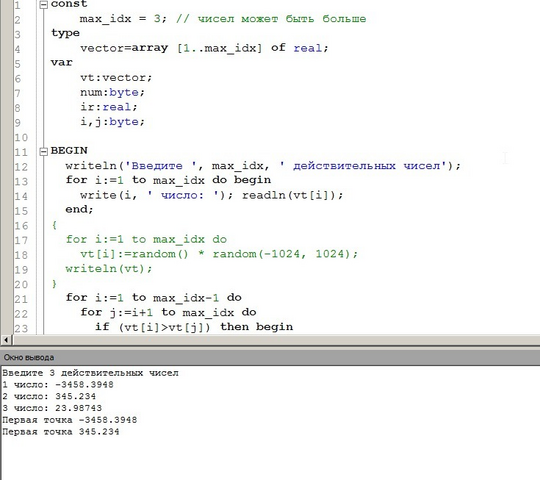Click the commented 'writeln(vt);' line
540x480 pixels.
109,269
